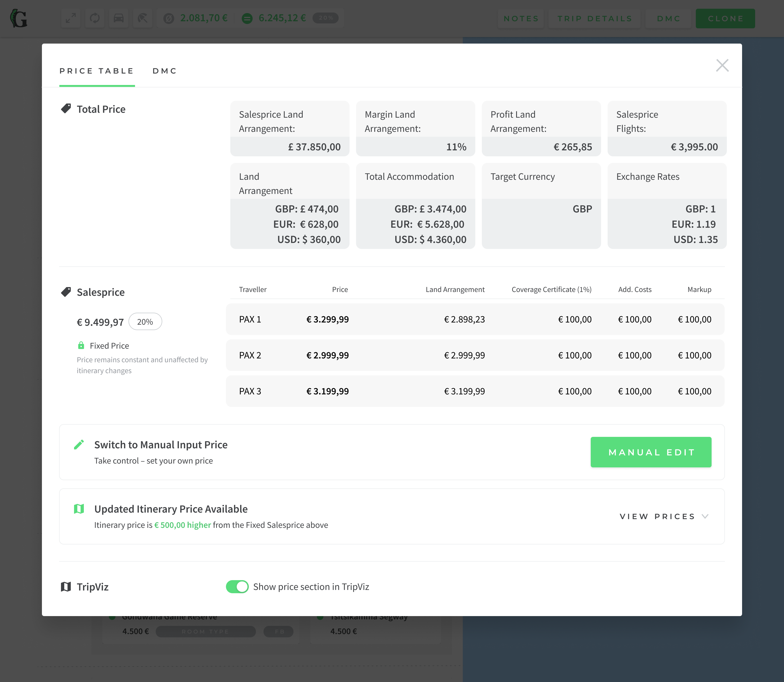The image size is (784, 682).
Task: Click PAX 1 land arrangement € 2.898,23
Action: 464,319
